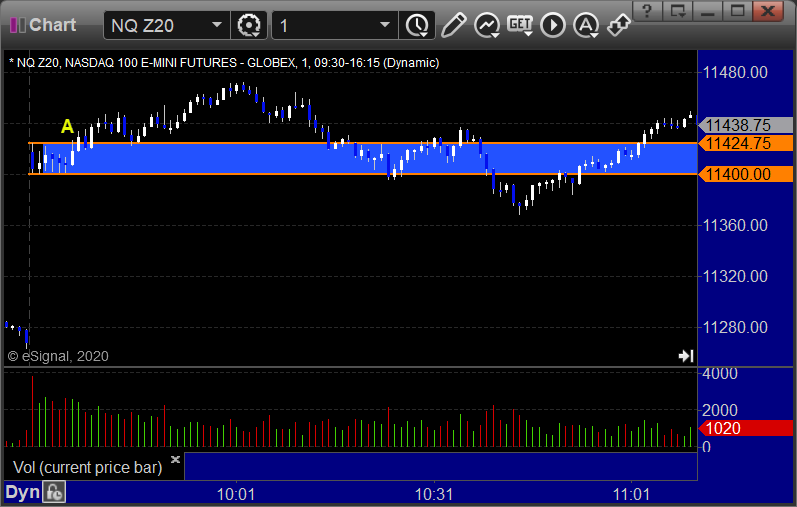
Task: Expand the interval 1 dropdown arrow
Action: point(385,25)
